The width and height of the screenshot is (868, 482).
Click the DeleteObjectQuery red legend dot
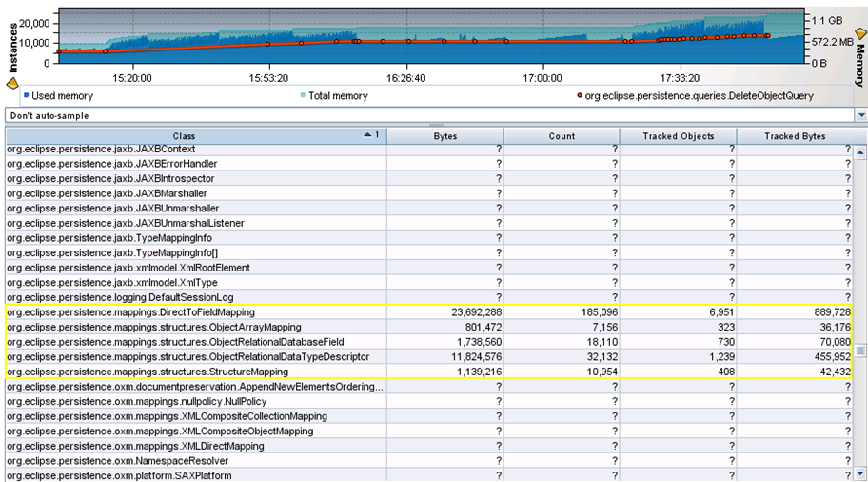pyautogui.click(x=579, y=96)
